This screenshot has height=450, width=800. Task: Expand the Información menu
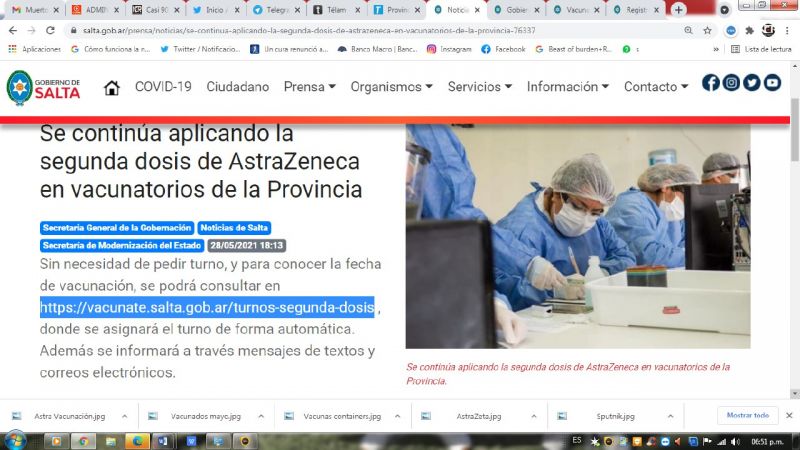click(x=568, y=87)
